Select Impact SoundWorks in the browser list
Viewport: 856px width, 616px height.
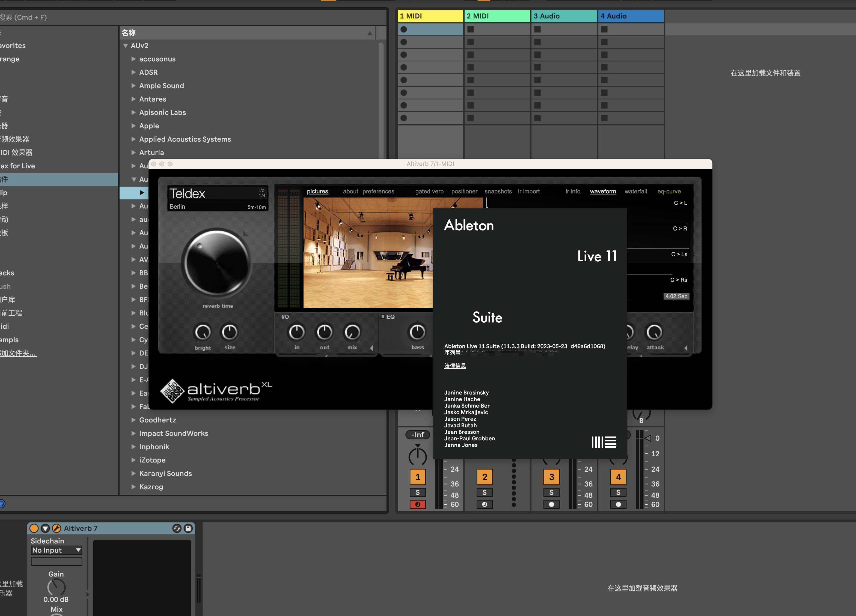pyautogui.click(x=174, y=433)
